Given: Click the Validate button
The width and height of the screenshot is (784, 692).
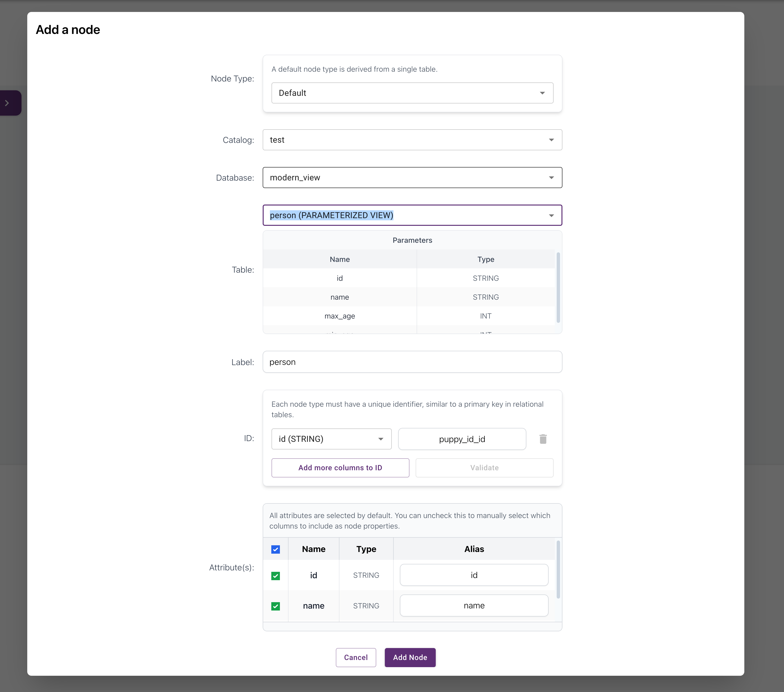Looking at the screenshot, I should coord(484,468).
